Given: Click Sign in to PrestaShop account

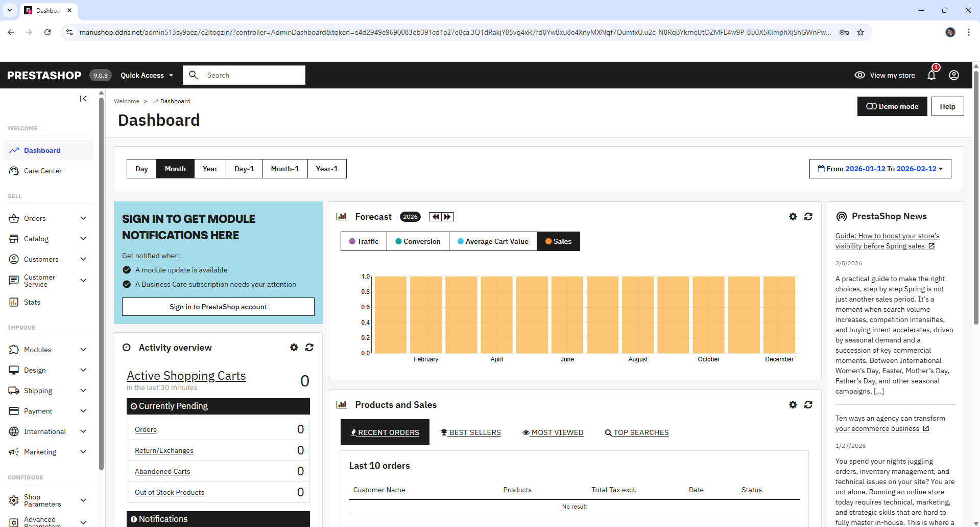Looking at the screenshot, I should pyautogui.click(x=218, y=307).
